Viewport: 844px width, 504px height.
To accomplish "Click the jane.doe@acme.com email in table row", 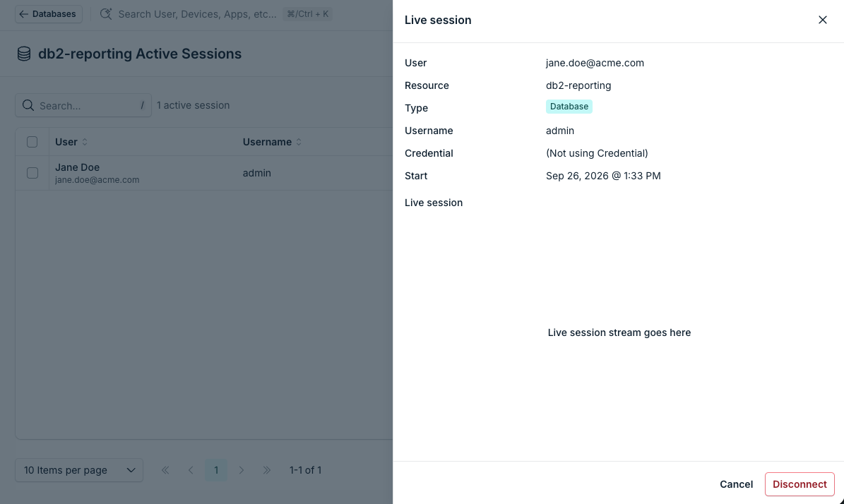I will [97, 180].
